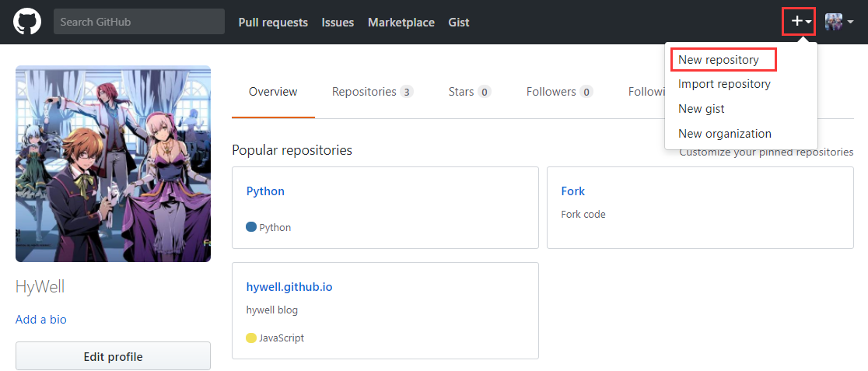The width and height of the screenshot is (868, 371).
Task: Choose New organization menu entry
Action: pyautogui.click(x=725, y=134)
